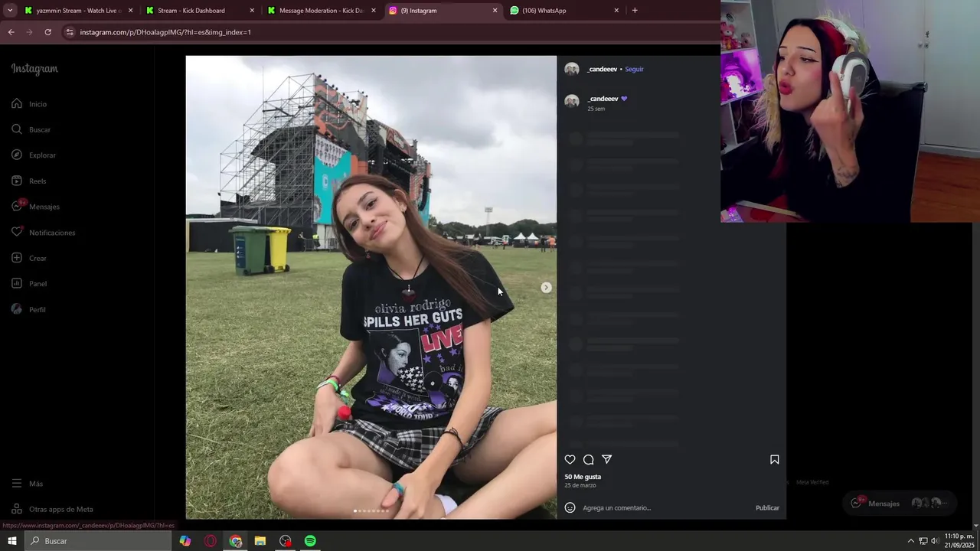Go forward in browser
Screen dimensions: 980x551
29,32
